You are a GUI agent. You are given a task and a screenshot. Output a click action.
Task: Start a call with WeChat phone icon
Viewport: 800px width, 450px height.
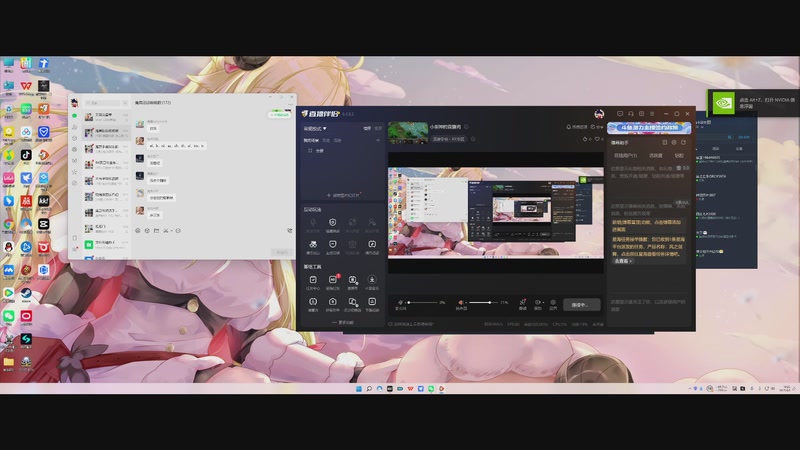coord(289,231)
